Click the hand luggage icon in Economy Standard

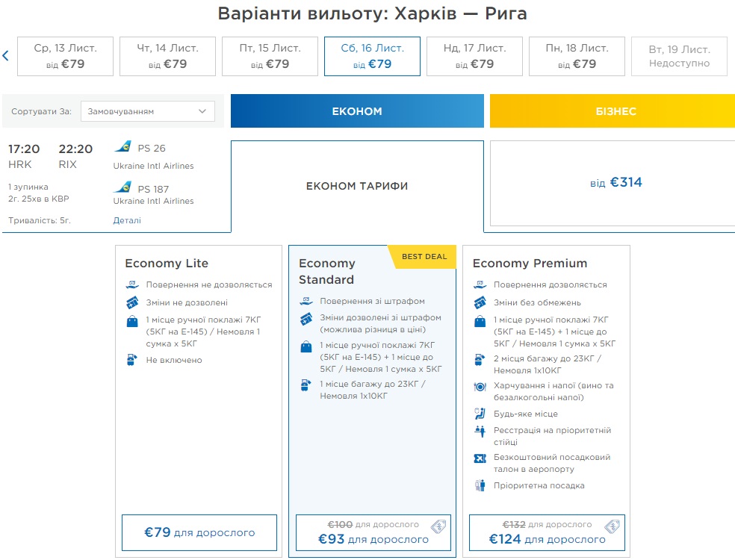[x=306, y=346]
